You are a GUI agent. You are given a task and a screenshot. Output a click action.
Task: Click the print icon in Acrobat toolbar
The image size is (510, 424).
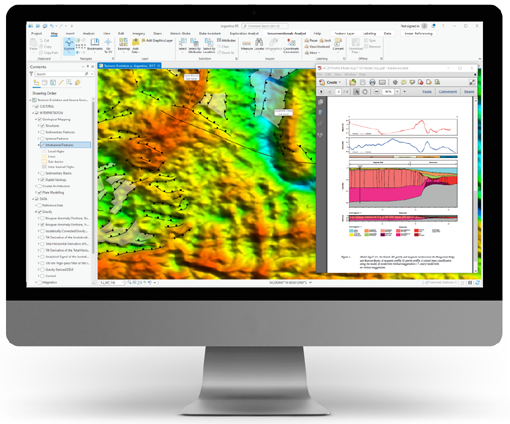coord(372,82)
